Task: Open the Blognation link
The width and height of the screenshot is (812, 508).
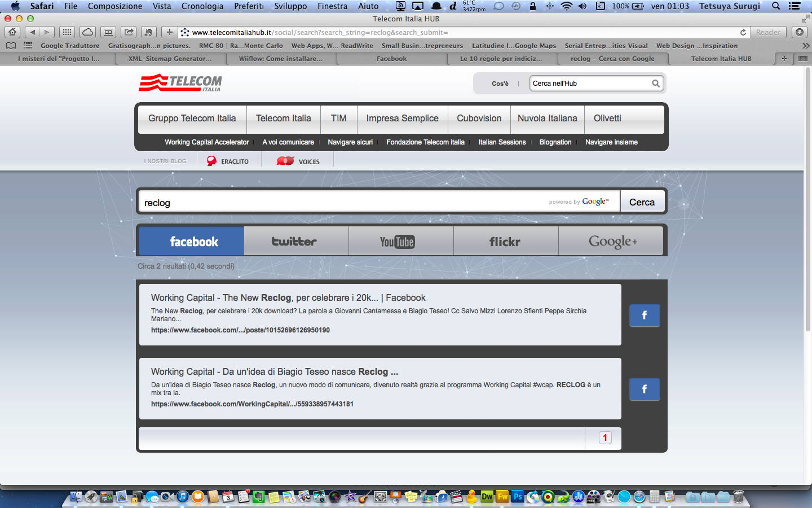Action: click(x=555, y=142)
